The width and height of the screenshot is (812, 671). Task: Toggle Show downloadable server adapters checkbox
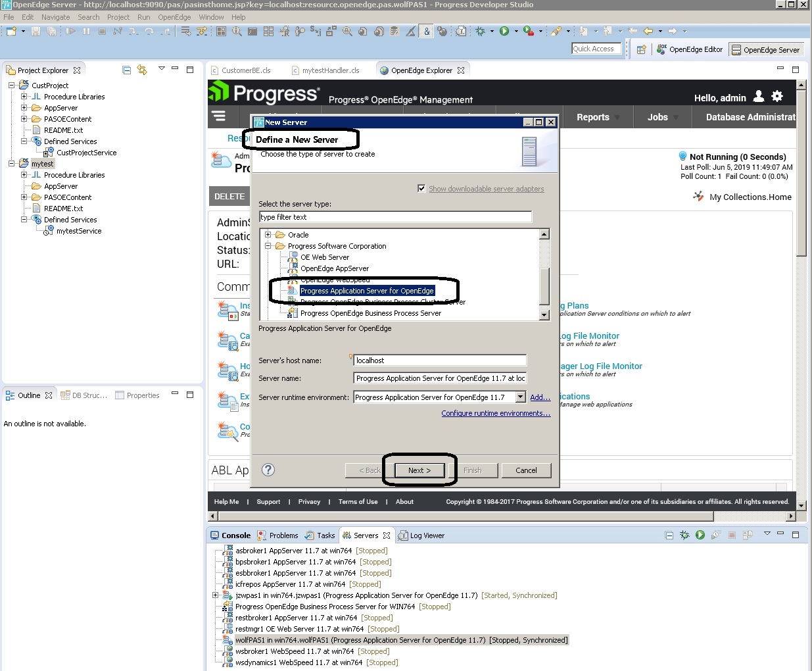(421, 189)
